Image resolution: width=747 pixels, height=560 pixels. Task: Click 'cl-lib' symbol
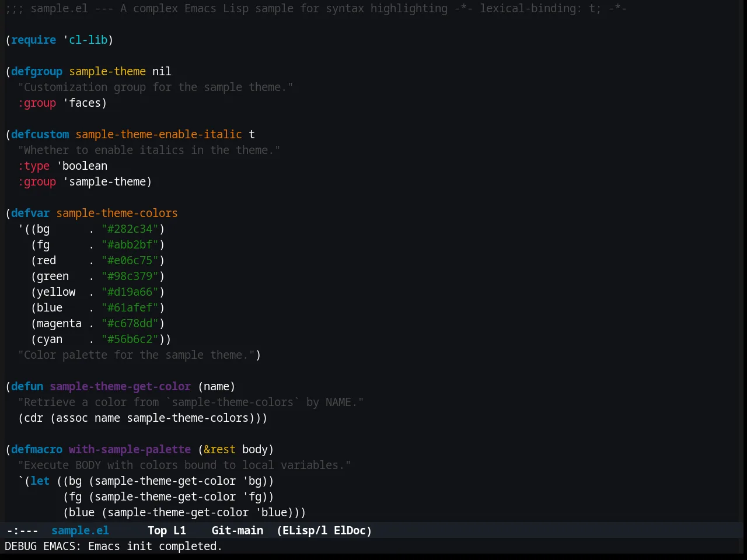coord(88,40)
